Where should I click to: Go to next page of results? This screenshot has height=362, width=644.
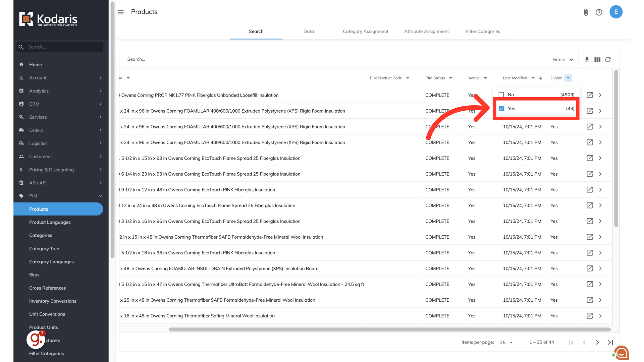tap(597, 342)
